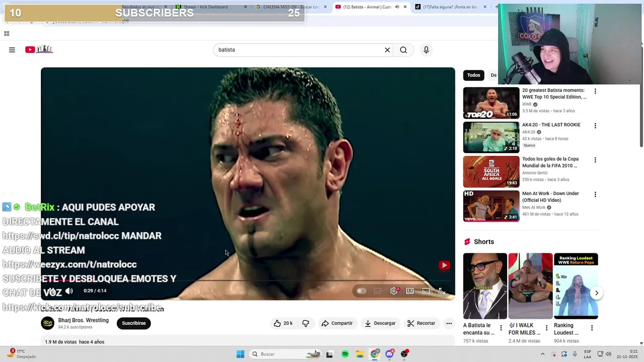Toggle the autoplay switch in the player
The width and height of the screenshot is (644, 362).
(361, 291)
